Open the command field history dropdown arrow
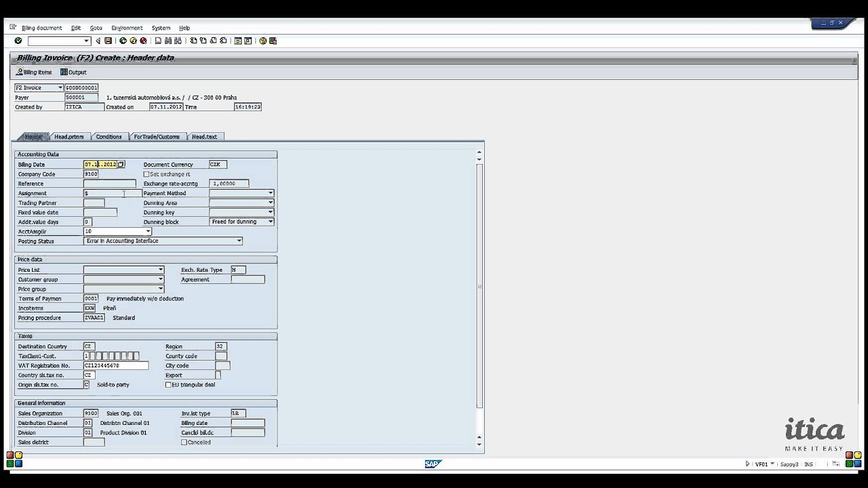The width and height of the screenshot is (868, 488). click(86, 41)
